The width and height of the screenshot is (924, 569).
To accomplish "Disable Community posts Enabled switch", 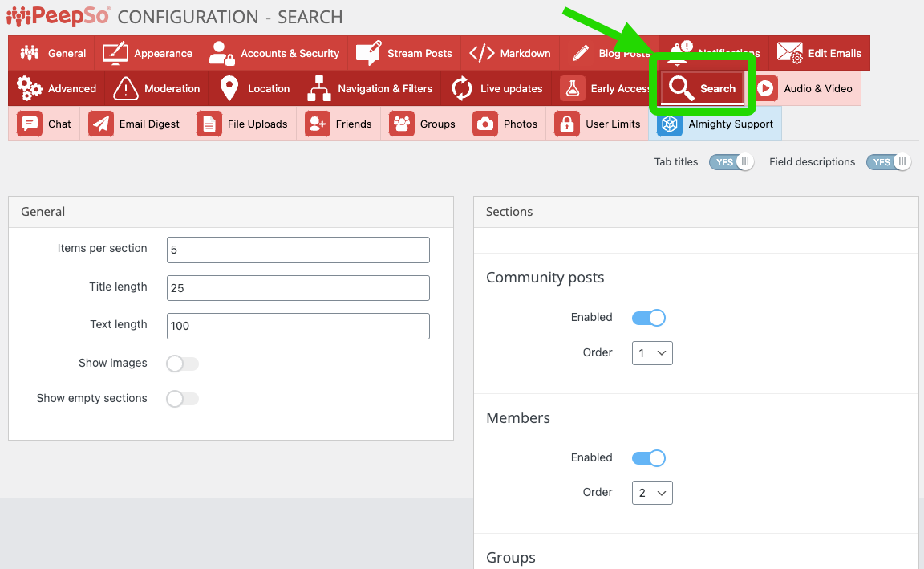I will pos(648,318).
